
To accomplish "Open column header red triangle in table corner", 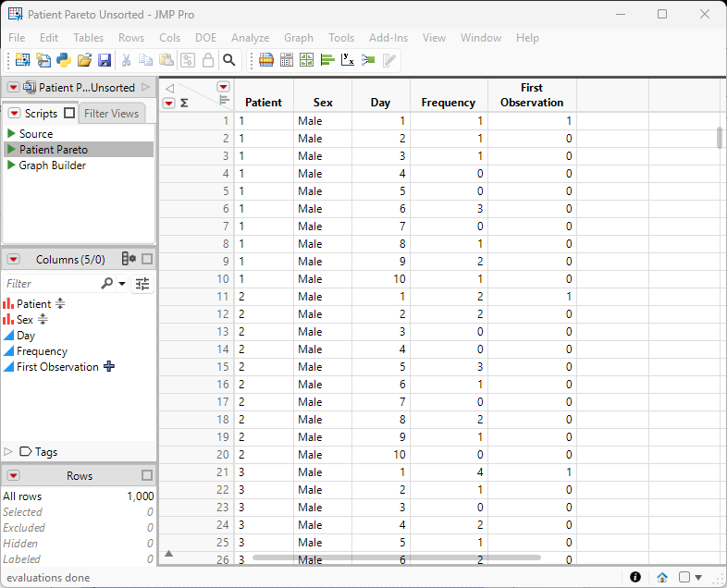I will pos(224,87).
